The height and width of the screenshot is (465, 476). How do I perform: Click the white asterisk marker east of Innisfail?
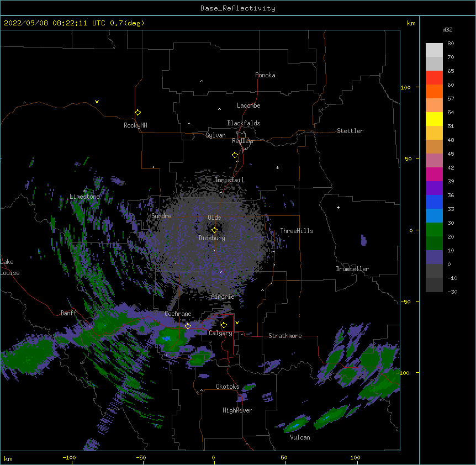click(x=277, y=167)
